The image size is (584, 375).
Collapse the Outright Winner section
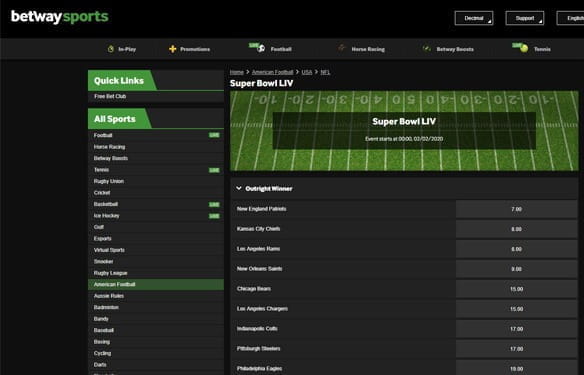click(239, 188)
